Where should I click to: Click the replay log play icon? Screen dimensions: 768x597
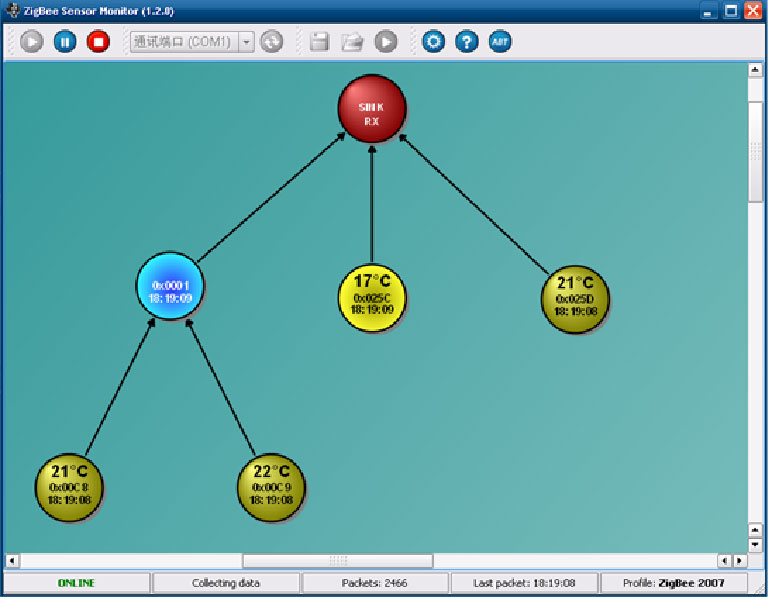[385, 42]
